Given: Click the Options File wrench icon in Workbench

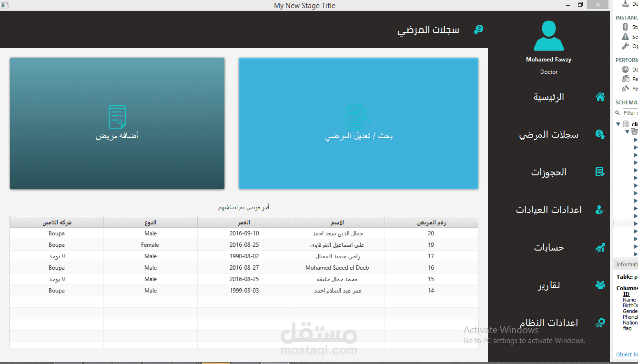Looking at the screenshot, I should 626,46.
